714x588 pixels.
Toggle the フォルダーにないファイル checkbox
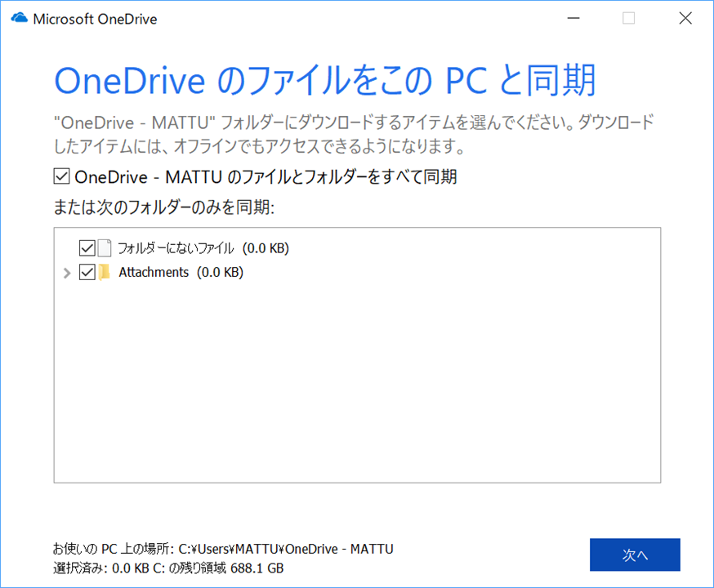pyautogui.click(x=87, y=248)
